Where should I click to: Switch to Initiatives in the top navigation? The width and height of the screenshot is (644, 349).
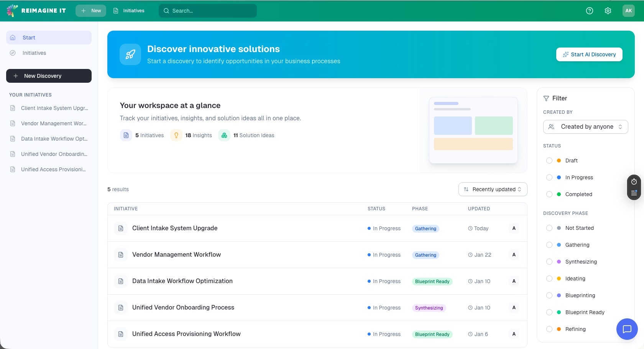coord(129,11)
